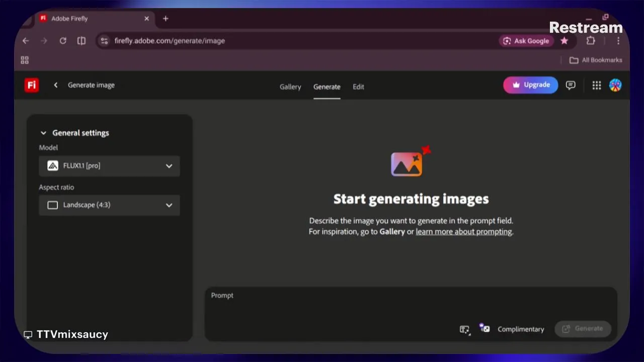Open the tab groups grid in bookmarks bar
Image resolution: width=644 pixels, height=362 pixels.
(25, 60)
